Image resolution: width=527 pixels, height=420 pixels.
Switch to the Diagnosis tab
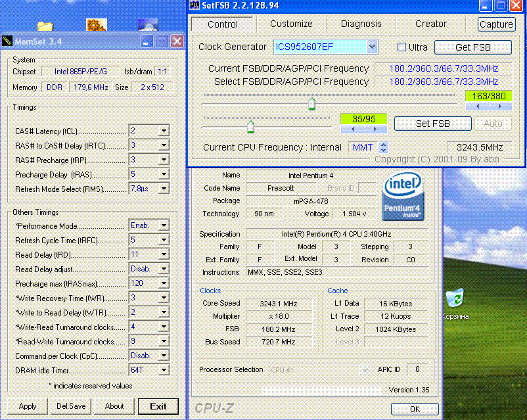(x=361, y=24)
